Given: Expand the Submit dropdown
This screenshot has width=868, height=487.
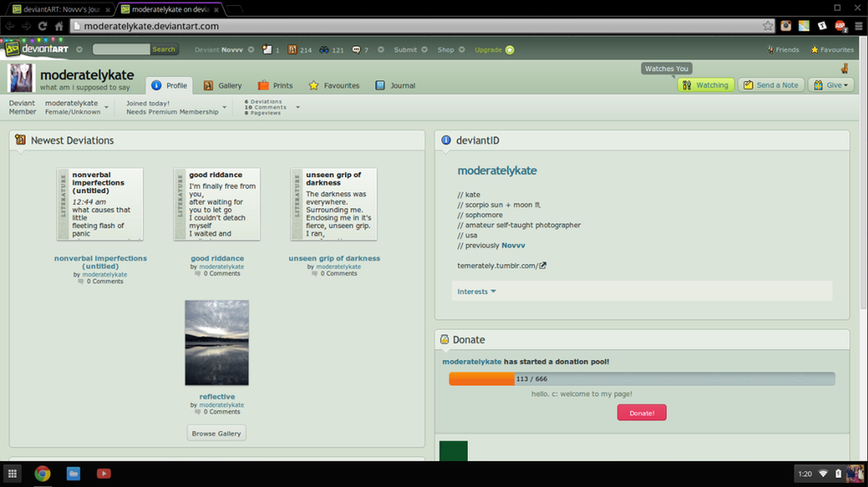Looking at the screenshot, I should point(425,50).
